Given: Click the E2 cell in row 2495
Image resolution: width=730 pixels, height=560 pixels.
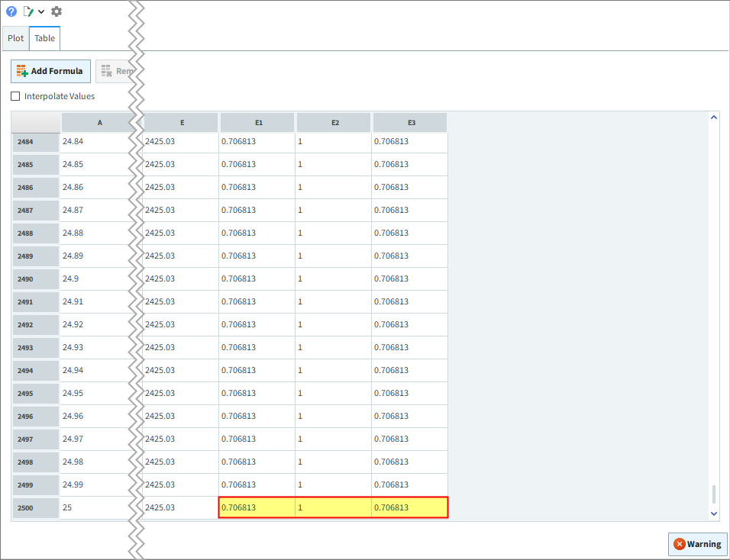Looking at the screenshot, I should 334,393.
